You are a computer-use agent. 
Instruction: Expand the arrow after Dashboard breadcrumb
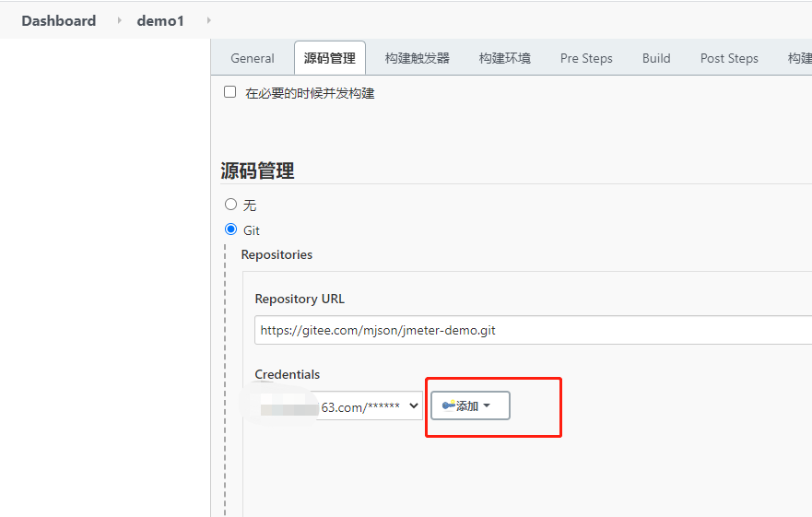tap(119, 20)
